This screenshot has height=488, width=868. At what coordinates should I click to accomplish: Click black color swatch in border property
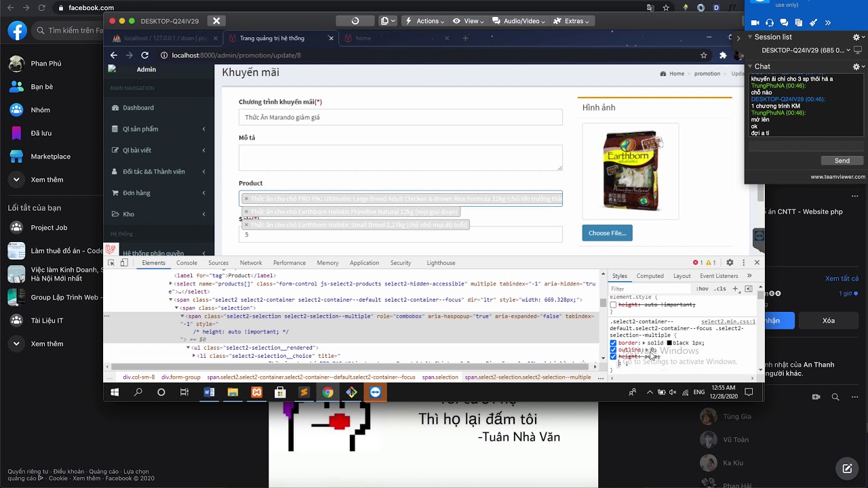pos(669,343)
